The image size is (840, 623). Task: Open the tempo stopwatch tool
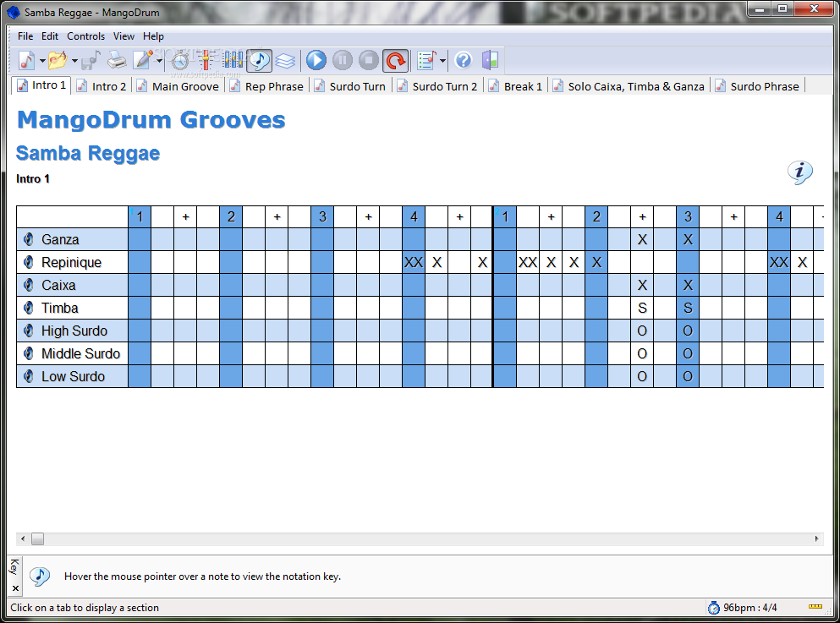(x=180, y=61)
